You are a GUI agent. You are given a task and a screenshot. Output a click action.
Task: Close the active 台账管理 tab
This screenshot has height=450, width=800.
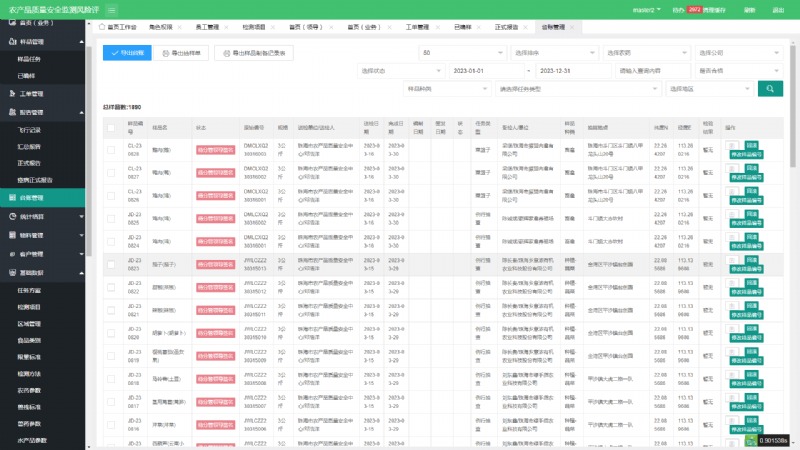tap(572, 27)
